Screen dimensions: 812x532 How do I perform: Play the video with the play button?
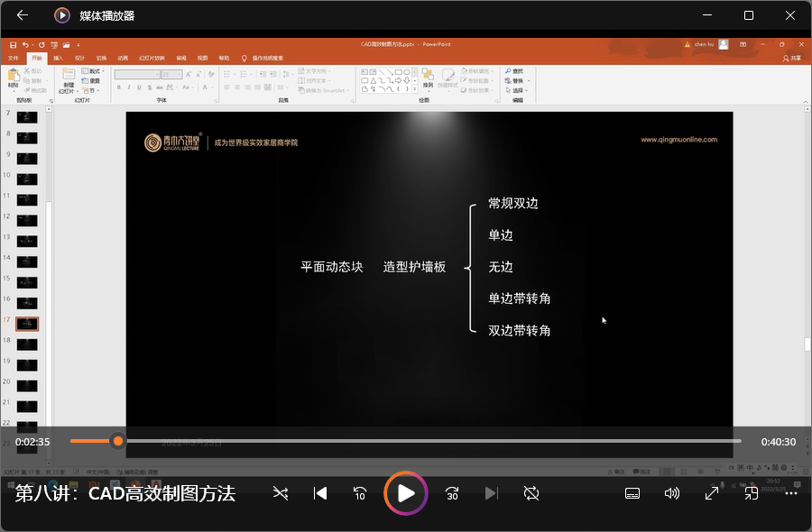pyautogui.click(x=406, y=493)
